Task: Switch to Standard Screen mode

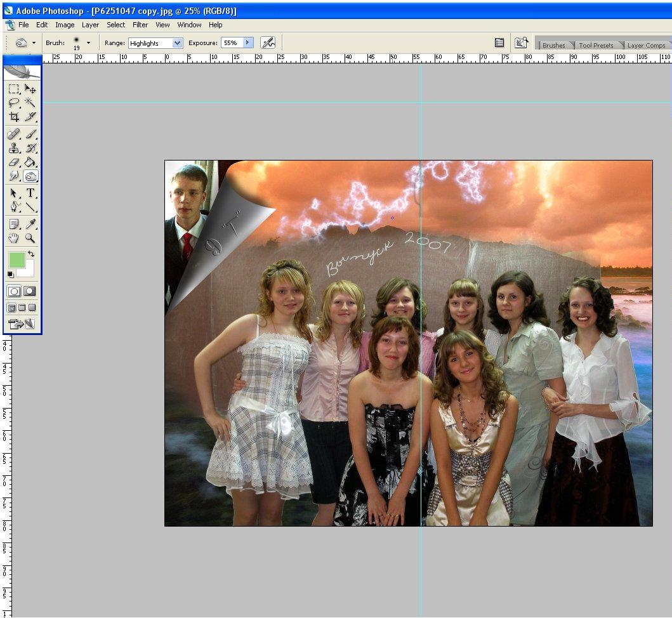Action: click(12, 308)
